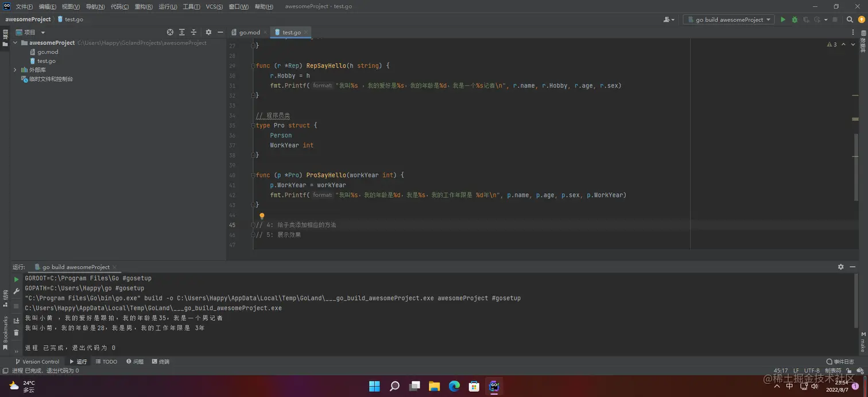This screenshot has width=868, height=397.
Task: Open Search Everywhere magnifier icon
Action: pos(850,20)
